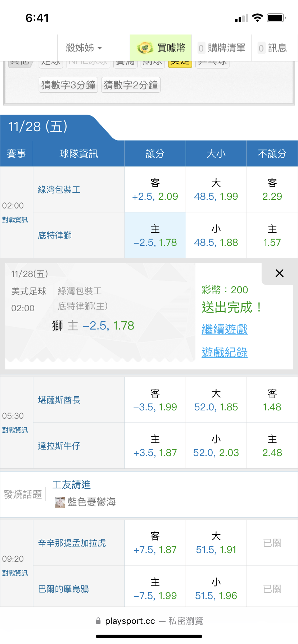Open the 遊戲紀錄 link
The width and height of the screenshot is (298, 644).
coord(225,353)
